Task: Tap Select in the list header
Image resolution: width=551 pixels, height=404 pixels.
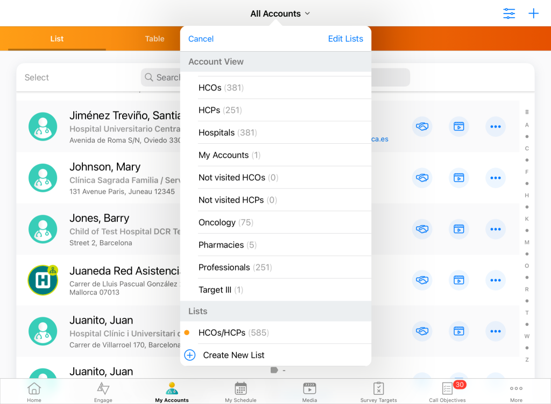Action: (x=37, y=77)
